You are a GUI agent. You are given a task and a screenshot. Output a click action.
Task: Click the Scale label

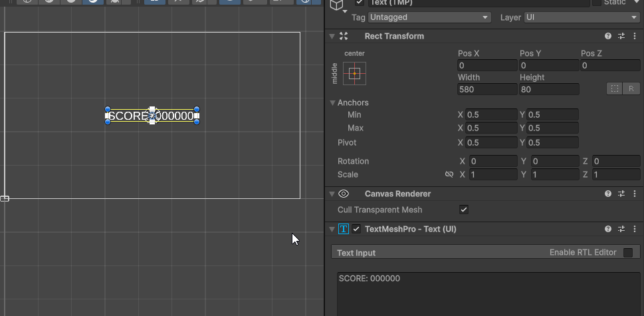pos(348,174)
